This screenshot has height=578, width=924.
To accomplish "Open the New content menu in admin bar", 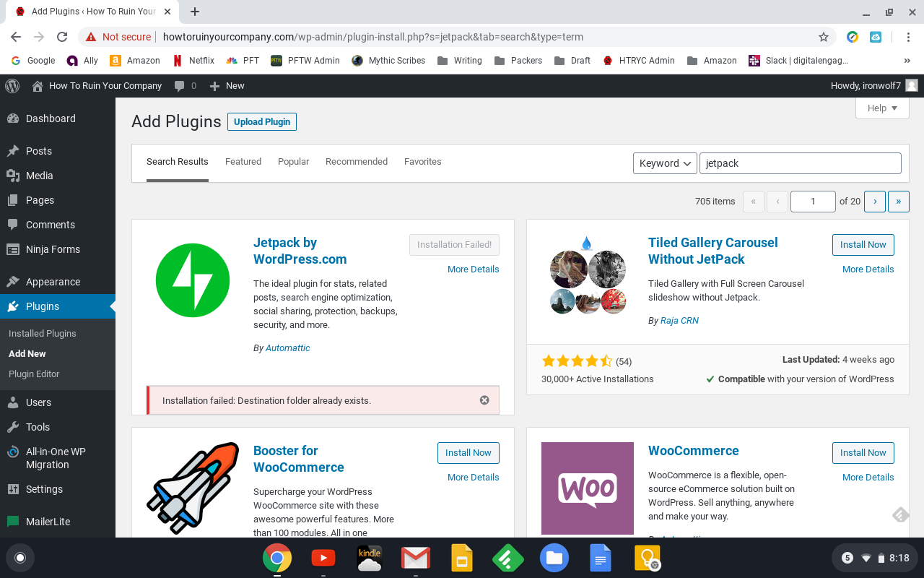I will click(x=227, y=85).
